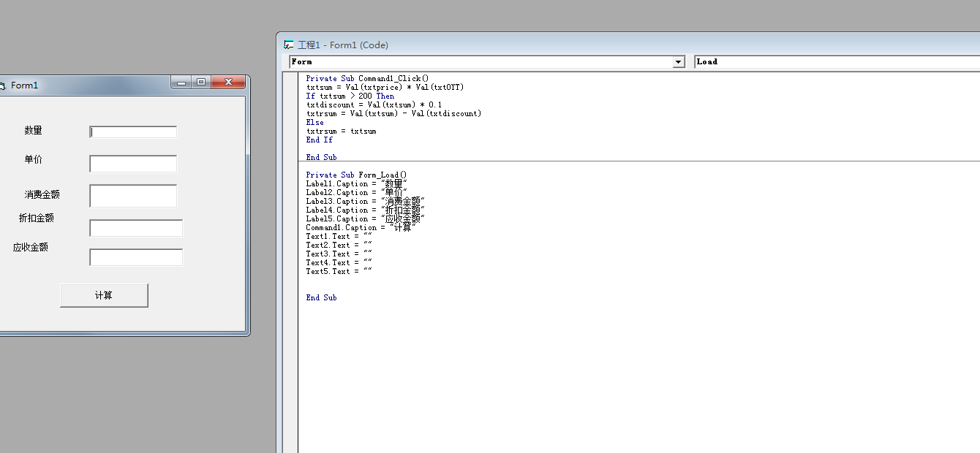The image size is (980, 453).
Task: Click the Text3.Text assignment line
Action: (339, 254)
